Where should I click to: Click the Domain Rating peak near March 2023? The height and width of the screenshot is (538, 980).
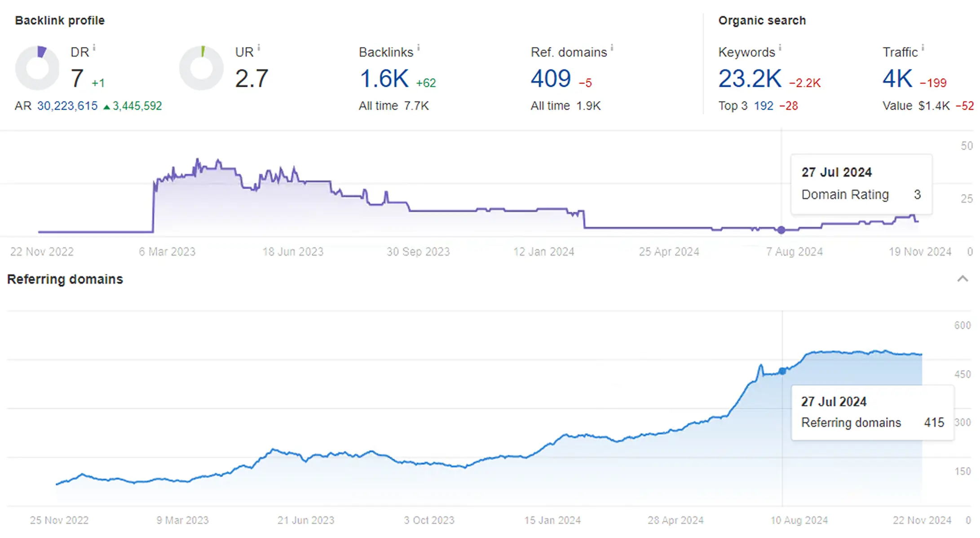197,160
